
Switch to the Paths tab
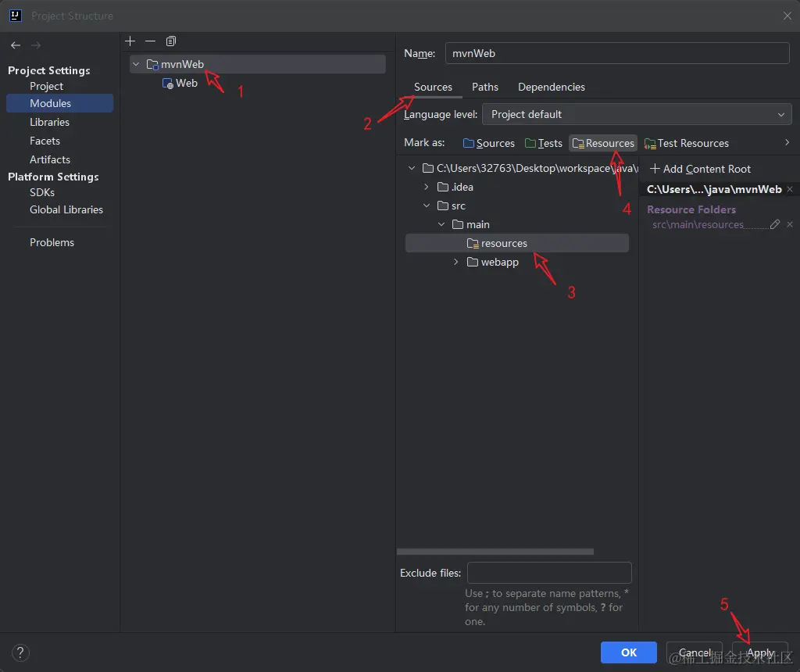[x=484, y=87]
